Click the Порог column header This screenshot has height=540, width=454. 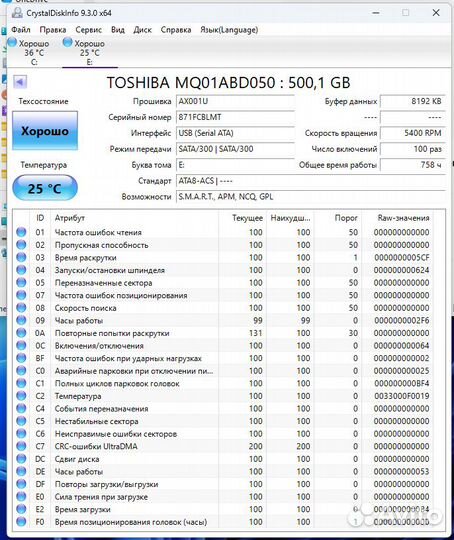pos(346,218)
